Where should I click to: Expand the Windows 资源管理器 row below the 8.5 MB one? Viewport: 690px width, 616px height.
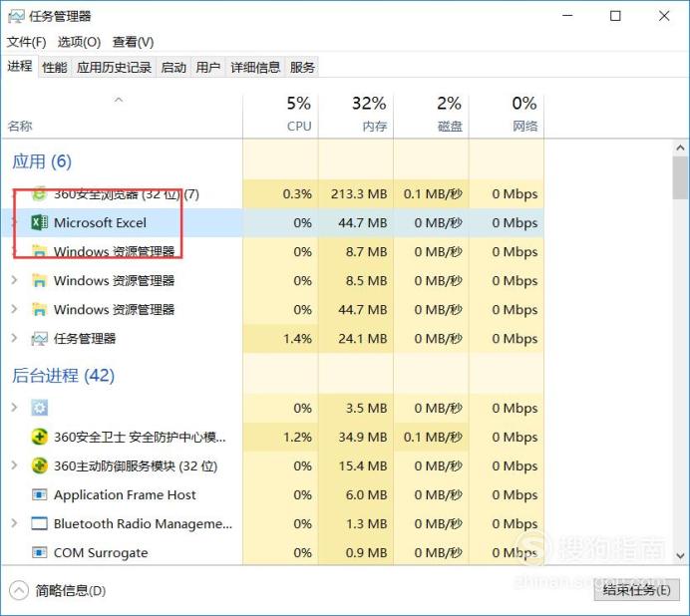click(14, 309)
